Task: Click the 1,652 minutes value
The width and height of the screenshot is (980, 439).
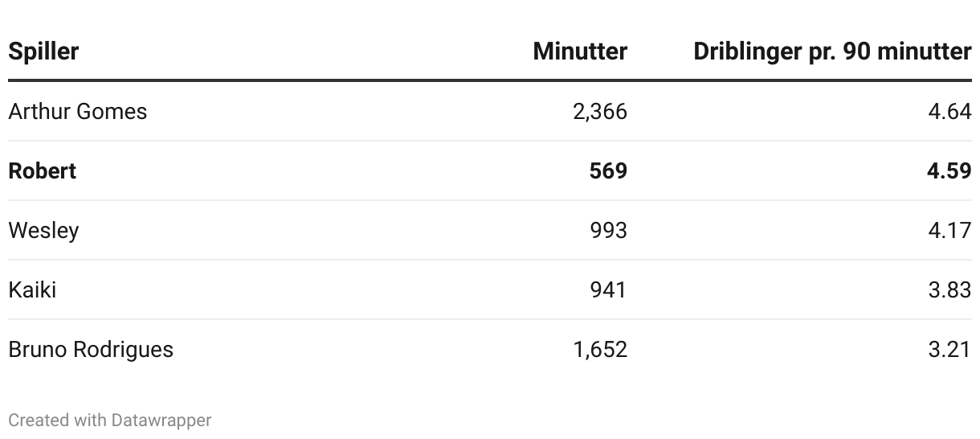Action: (x=600, y=350)
